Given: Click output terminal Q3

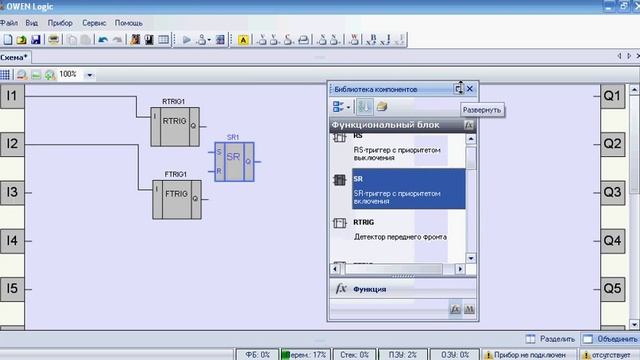Looking at the screenshot, I should point(612,192).
